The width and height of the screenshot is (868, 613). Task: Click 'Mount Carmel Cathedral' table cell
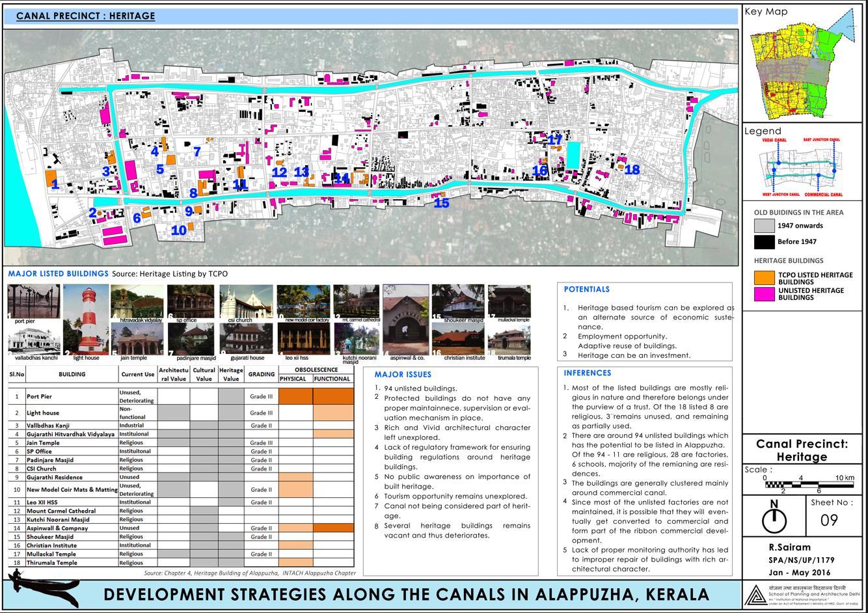[x=61, y=511]
